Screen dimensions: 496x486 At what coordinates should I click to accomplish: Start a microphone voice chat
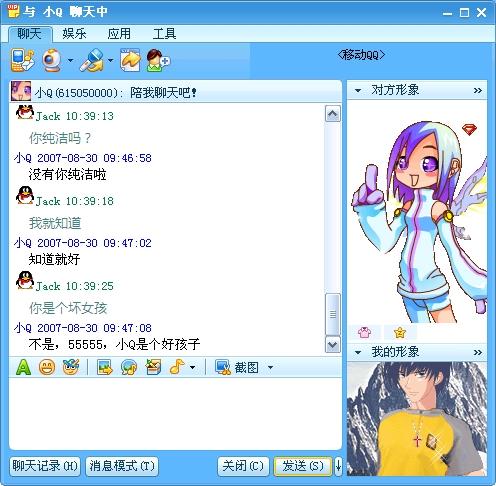click(91, 60)
